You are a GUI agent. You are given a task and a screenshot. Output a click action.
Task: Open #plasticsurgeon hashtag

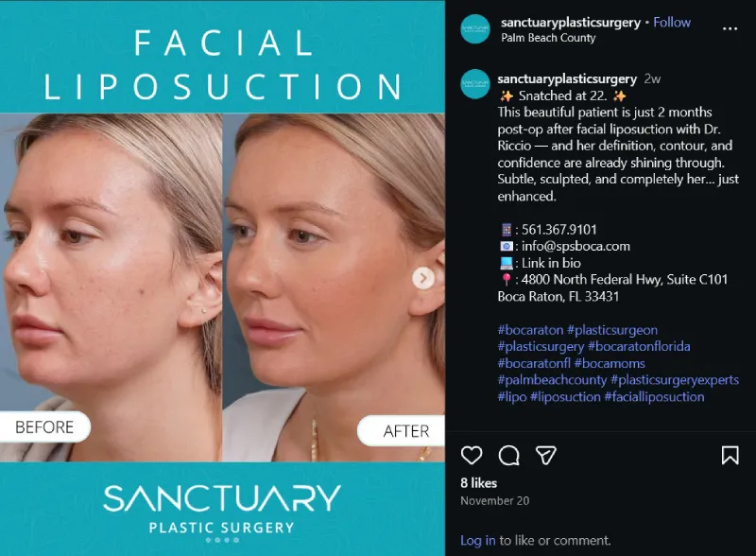[x=612, y=330]
